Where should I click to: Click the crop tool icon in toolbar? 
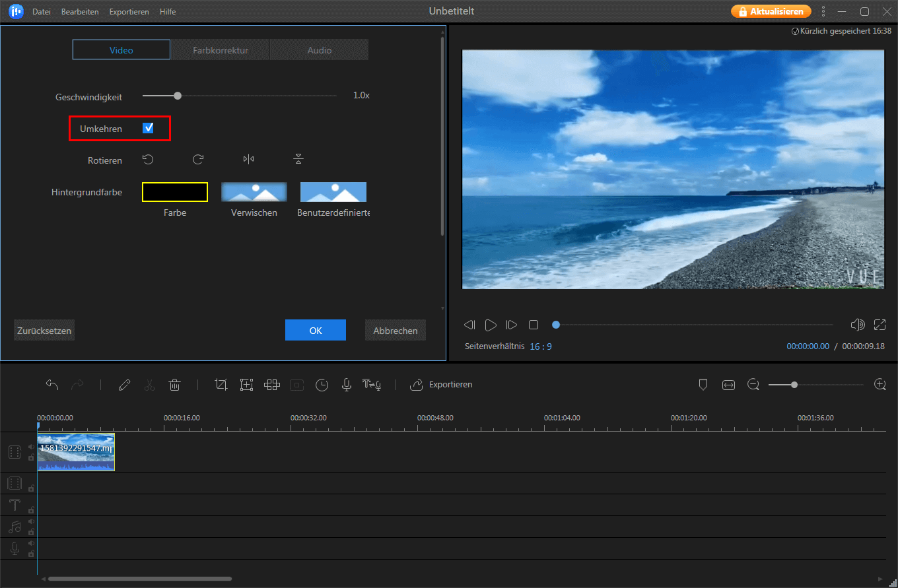point(221,385)
